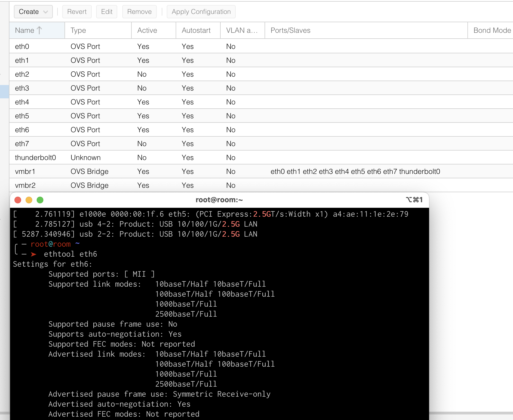
Task: Click the VLAN aware column header
Action: point(242,30)
